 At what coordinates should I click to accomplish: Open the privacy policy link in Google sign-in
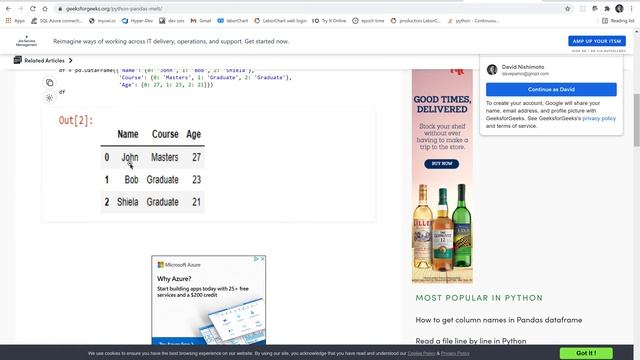pos(599,118)
